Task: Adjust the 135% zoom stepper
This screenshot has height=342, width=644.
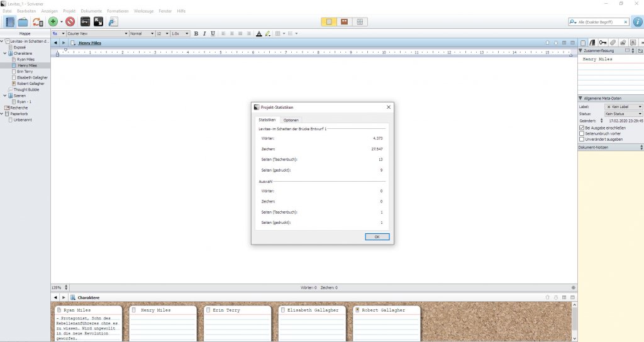Action: (66, 287)
